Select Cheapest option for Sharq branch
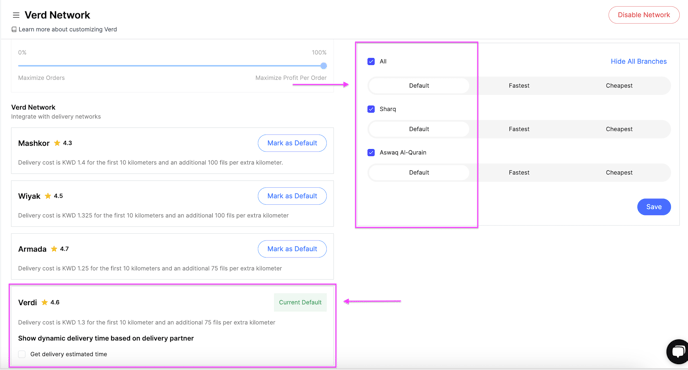Image resolution: width=688 pixels, height=370 pixels. pyautogui.click(x=619, y=129)
